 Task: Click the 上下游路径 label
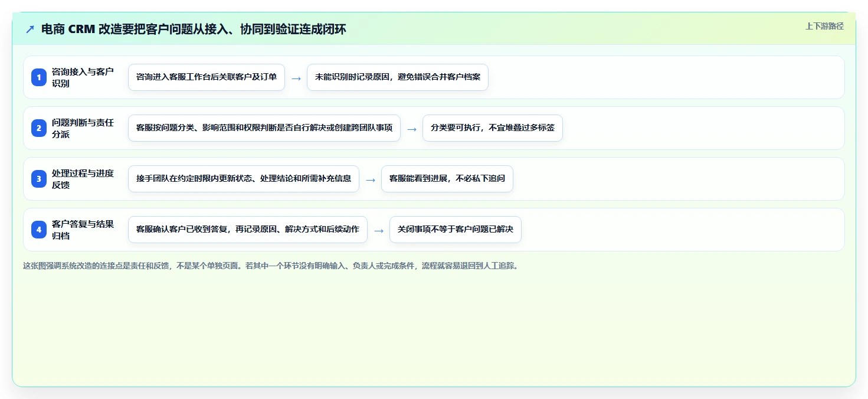(824, 26)
